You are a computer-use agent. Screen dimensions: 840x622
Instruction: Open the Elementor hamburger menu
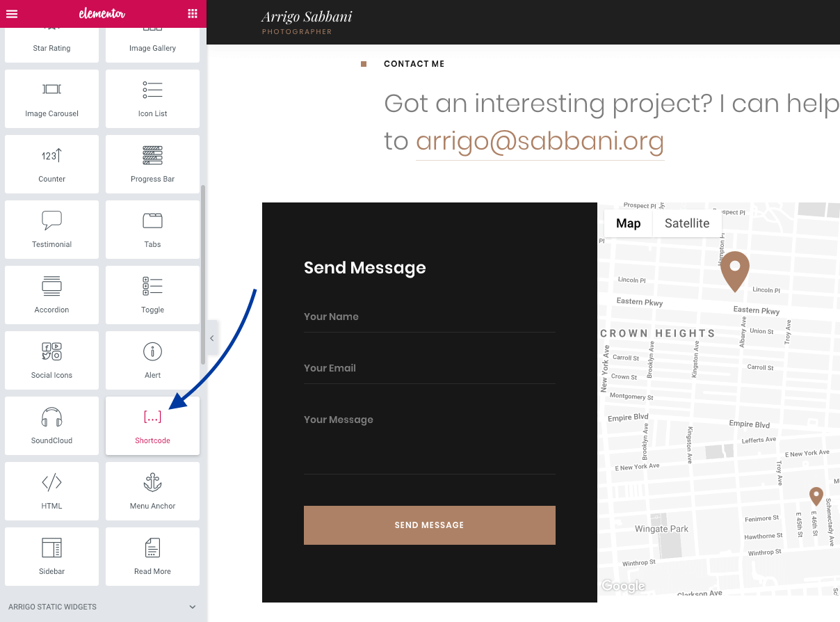(12, 14)
